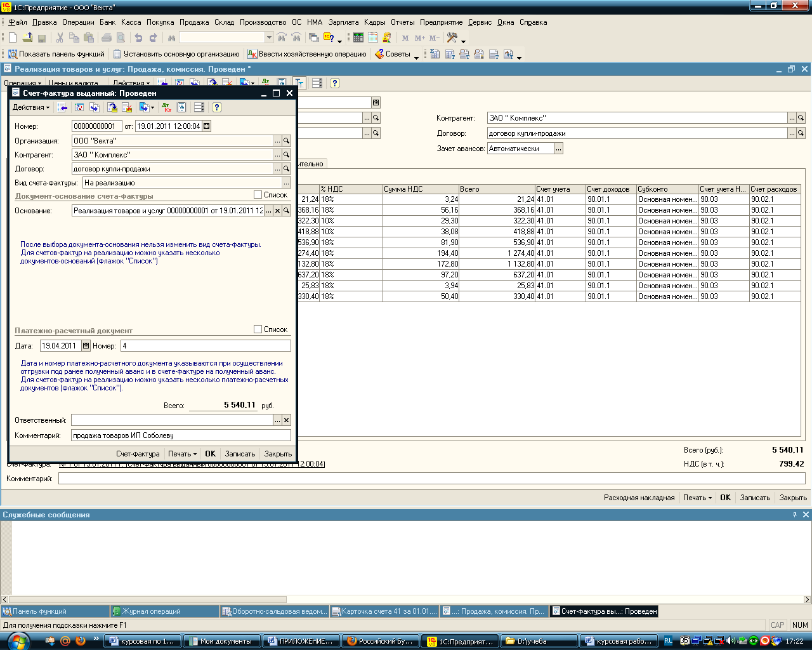Click the Undo arrow icon
Image resolution: width=812 pixels, height=650 pixels.
point(138,37)
